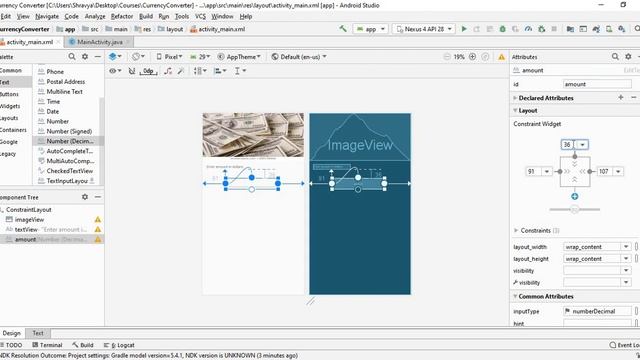Expand the Constraints section

click(x=516, y=231)
